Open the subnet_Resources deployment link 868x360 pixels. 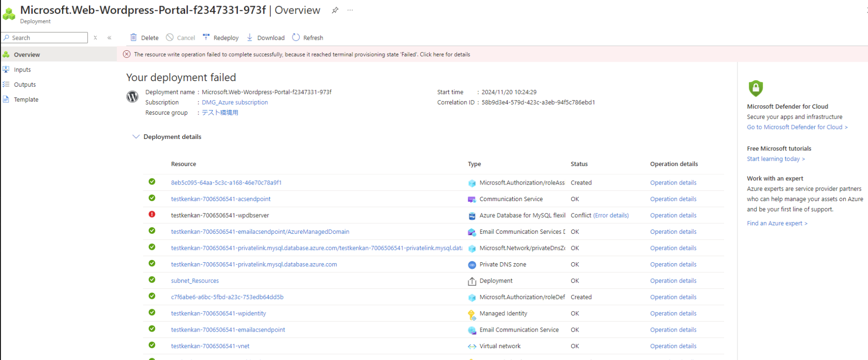coord(195,281)
